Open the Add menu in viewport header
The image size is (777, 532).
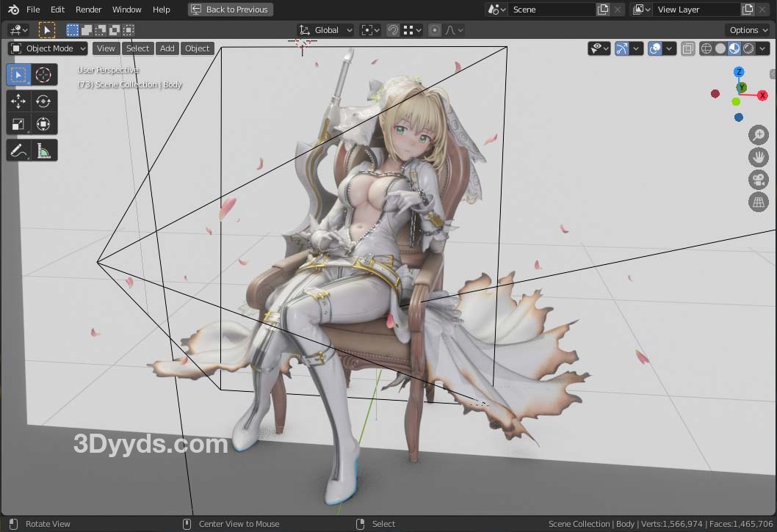[167, 48]
